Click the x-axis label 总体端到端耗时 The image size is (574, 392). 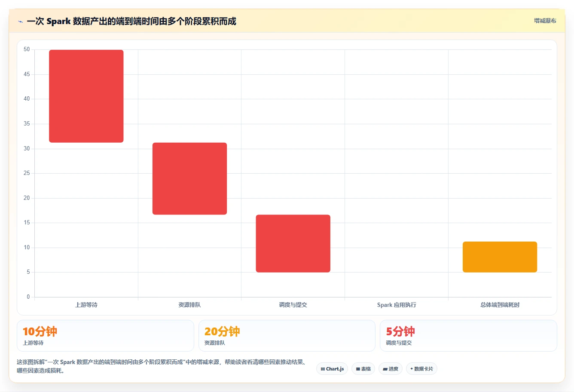[x=500, y=305]
